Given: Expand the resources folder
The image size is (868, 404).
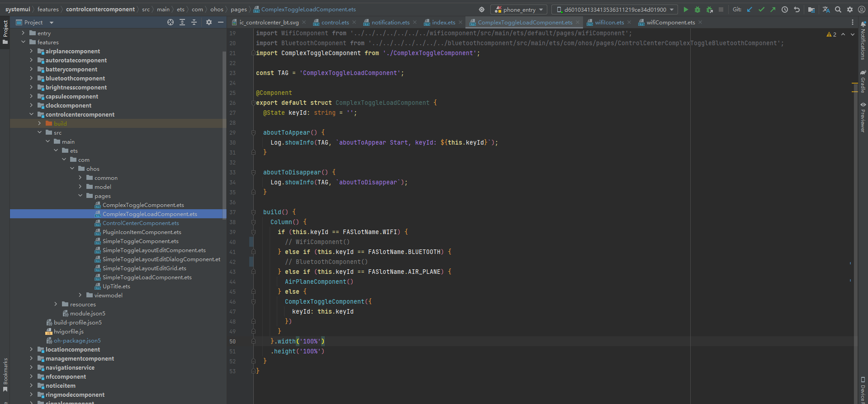Looking at the screenshot, I should pos(56,304).
